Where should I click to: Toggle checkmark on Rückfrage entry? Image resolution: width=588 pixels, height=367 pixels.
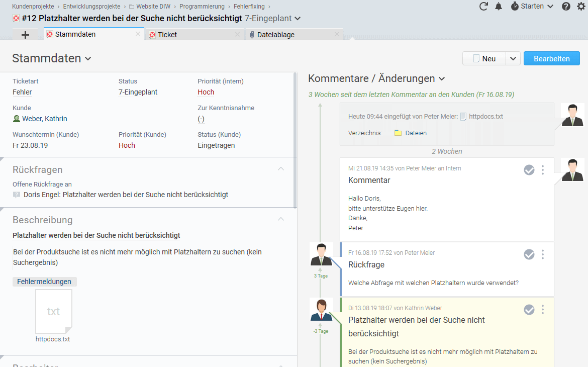[529, 255]
